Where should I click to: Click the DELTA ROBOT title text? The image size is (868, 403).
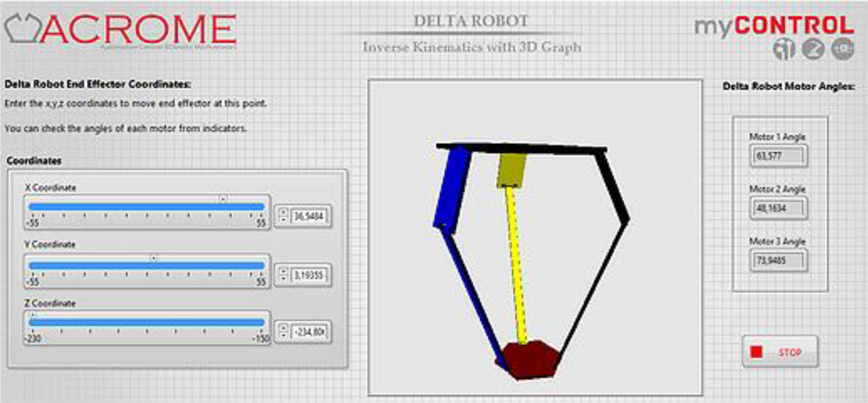click(x=471, y=21)
